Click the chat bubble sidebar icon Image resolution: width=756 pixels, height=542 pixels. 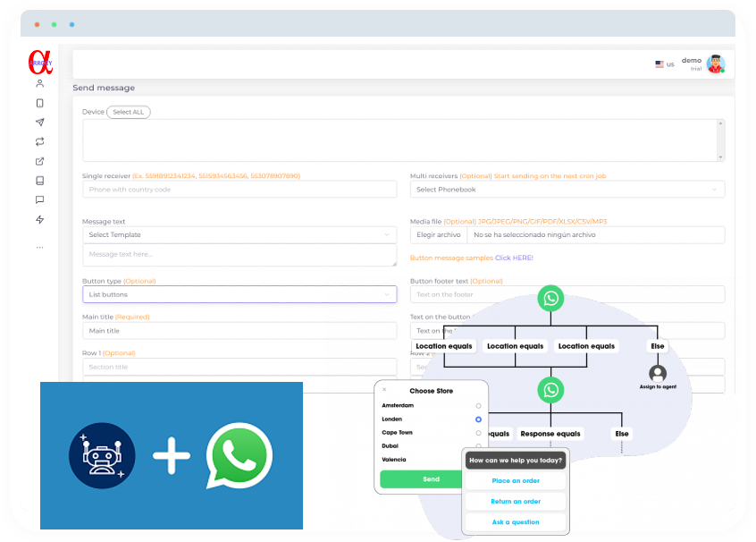(x=39, y=200)
